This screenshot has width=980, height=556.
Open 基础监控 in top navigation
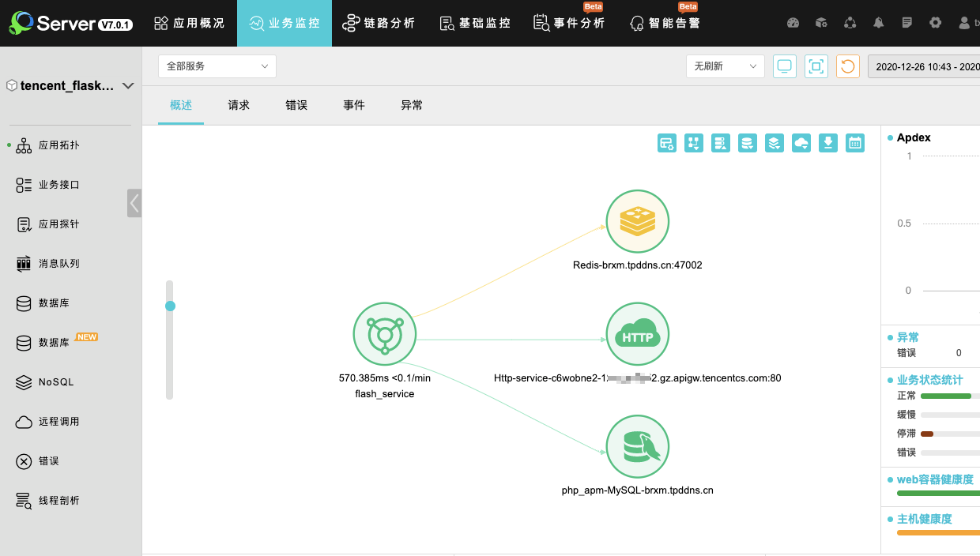click(475, 23)
